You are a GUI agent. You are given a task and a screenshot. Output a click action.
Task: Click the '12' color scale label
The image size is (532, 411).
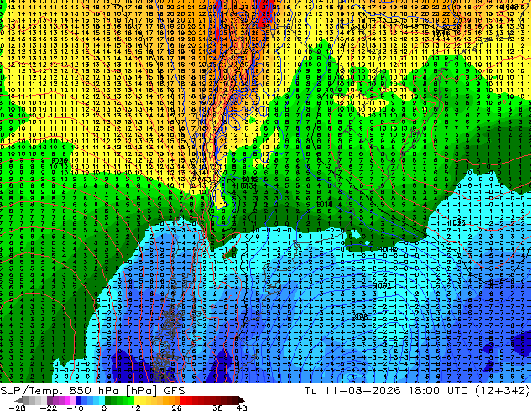[136, 408]
